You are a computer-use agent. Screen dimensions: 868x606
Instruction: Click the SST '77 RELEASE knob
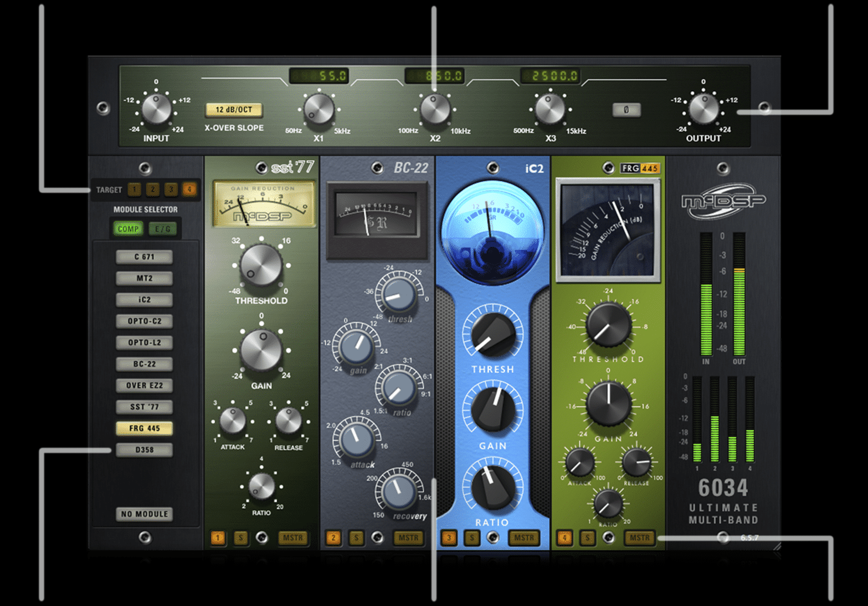tap(289, 421)
